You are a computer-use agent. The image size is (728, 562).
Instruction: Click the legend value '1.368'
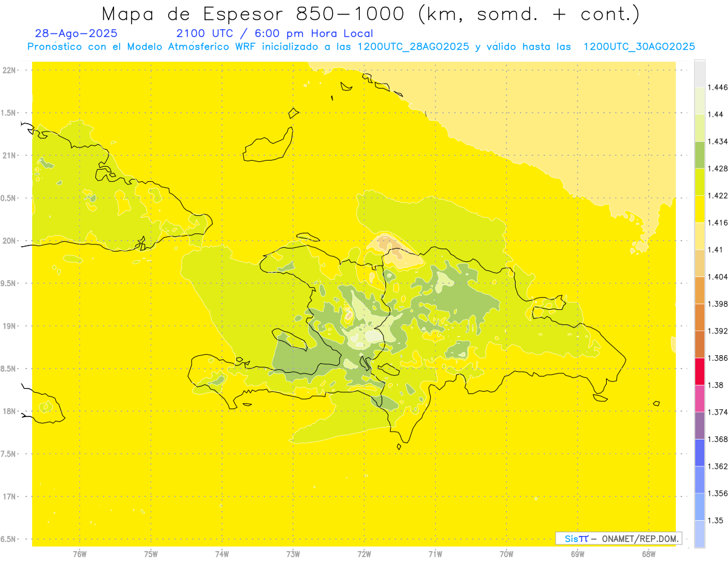(716, 439)
